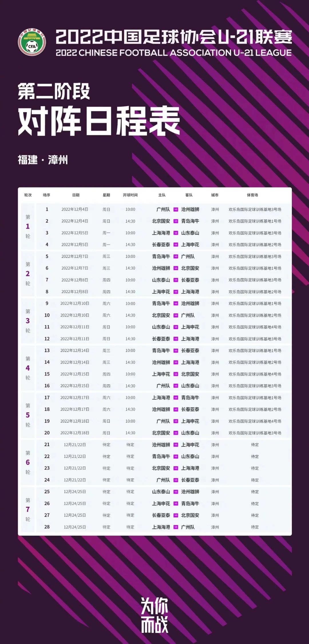Click match number 20 in 场序 column
The width and height of the screenshot is (309, 644).
(47, 433)
